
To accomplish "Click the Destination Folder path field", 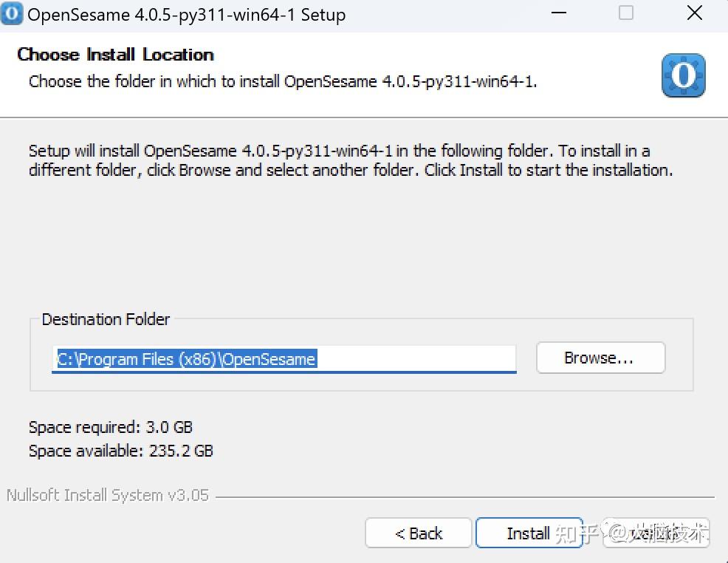I will click(284, 359).
